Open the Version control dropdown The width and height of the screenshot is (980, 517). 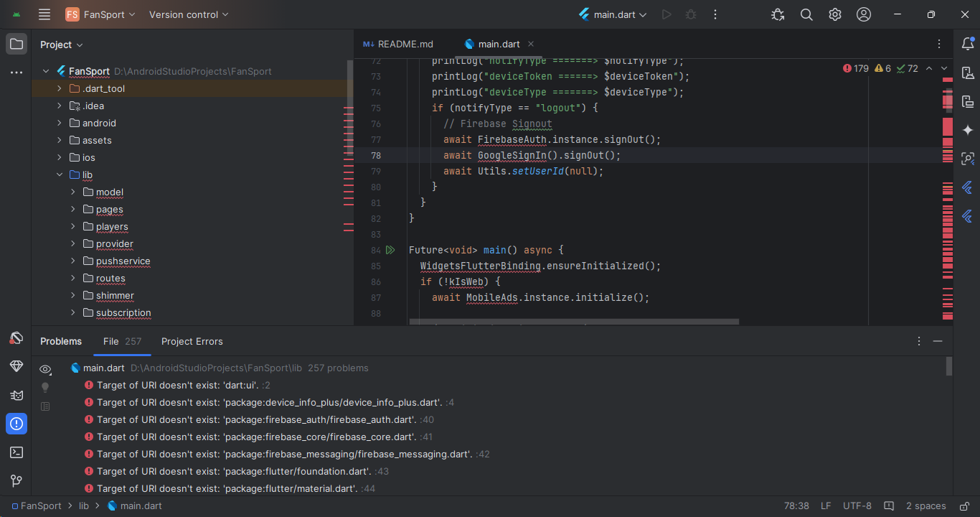[x=189, y=14]
